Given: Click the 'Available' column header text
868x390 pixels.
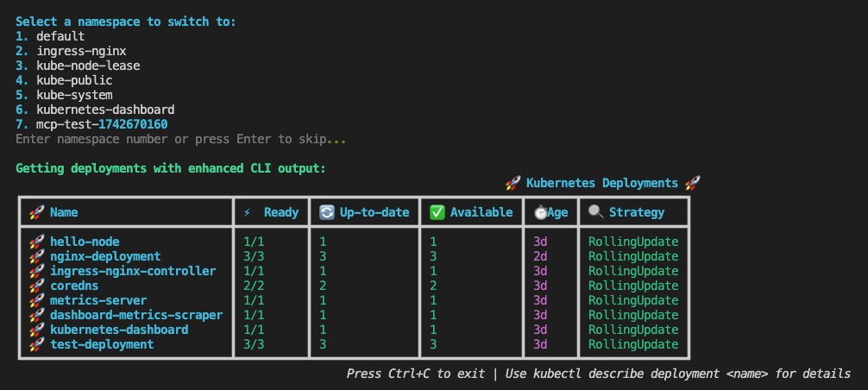Looking at the screenshot, I should point(481,212).
